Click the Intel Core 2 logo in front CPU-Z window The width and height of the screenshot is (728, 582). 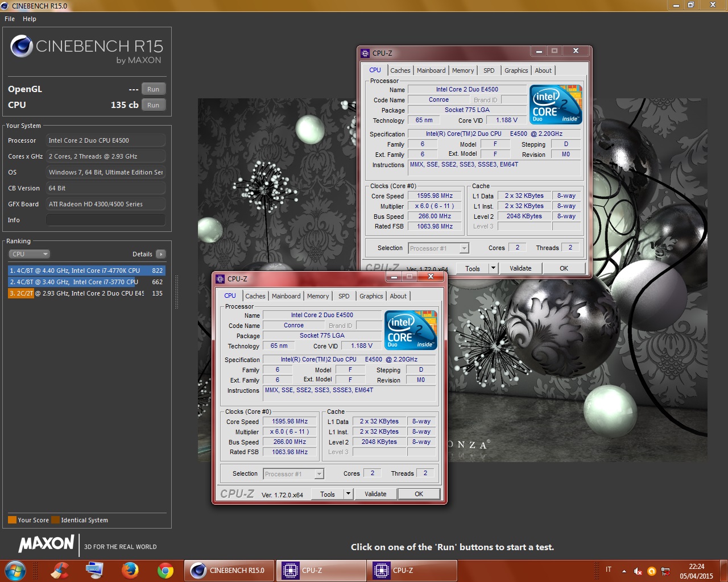pos(411,330)
